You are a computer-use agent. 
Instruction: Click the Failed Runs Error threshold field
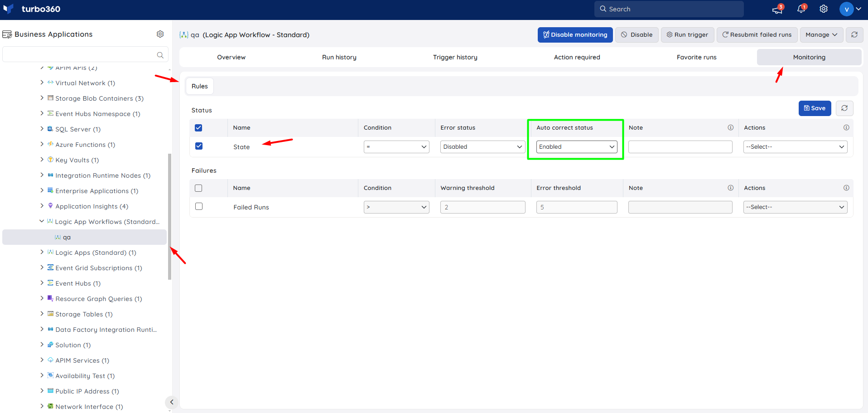pyautogui.click(x=577, y=207)
